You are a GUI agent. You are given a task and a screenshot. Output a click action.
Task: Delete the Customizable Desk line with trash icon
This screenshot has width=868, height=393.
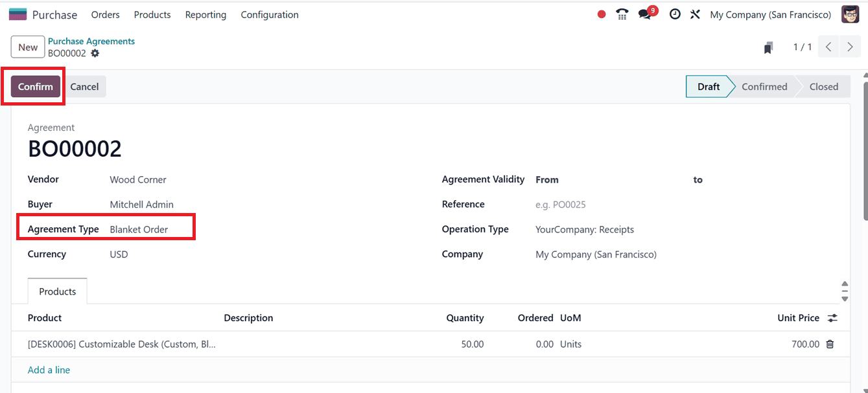(830, 344)
